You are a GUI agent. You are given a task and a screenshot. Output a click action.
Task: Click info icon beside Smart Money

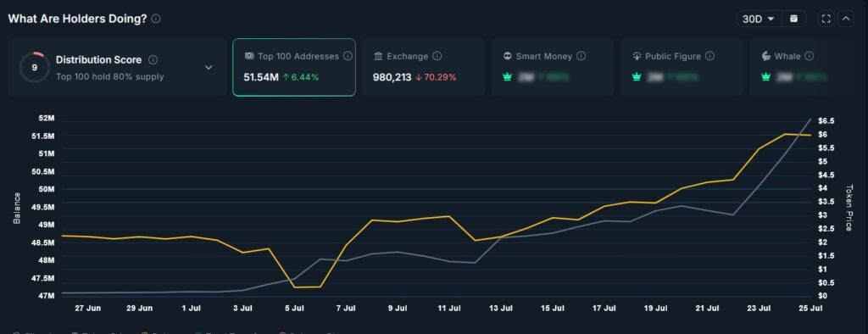[x=581, y=56]
